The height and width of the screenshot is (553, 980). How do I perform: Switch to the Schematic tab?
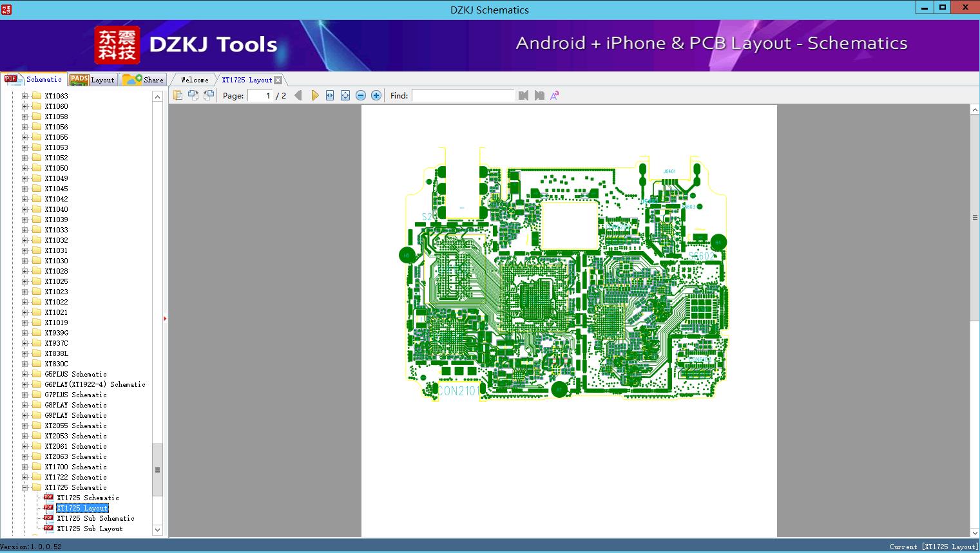(x=34, y=79)
